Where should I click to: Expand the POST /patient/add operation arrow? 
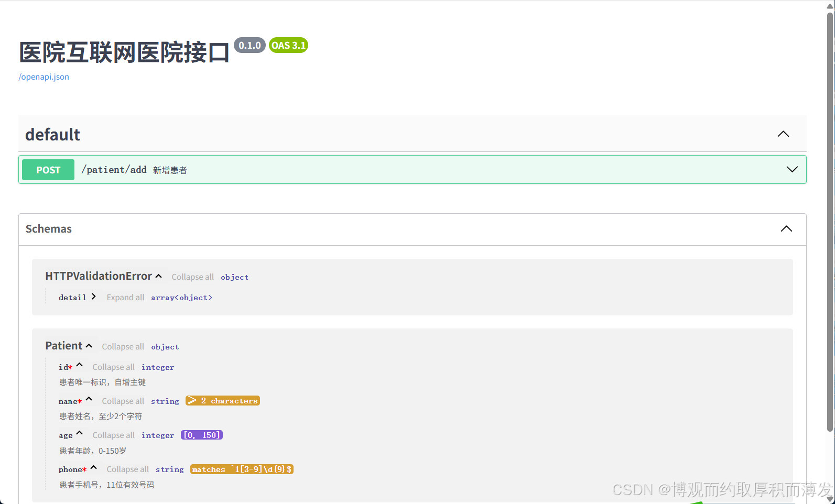[x=792, y=169]
